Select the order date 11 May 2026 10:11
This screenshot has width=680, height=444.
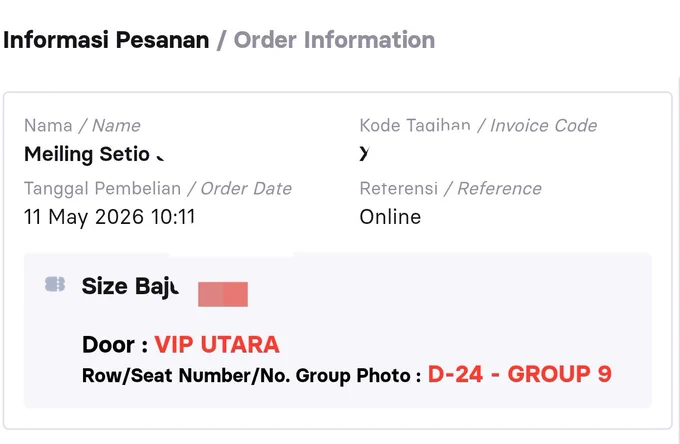110,217
